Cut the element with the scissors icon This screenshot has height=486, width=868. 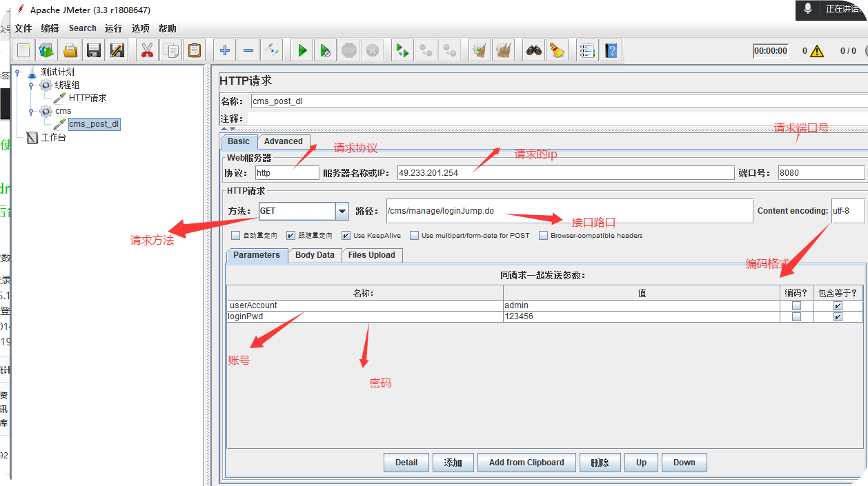click(147, 50)
